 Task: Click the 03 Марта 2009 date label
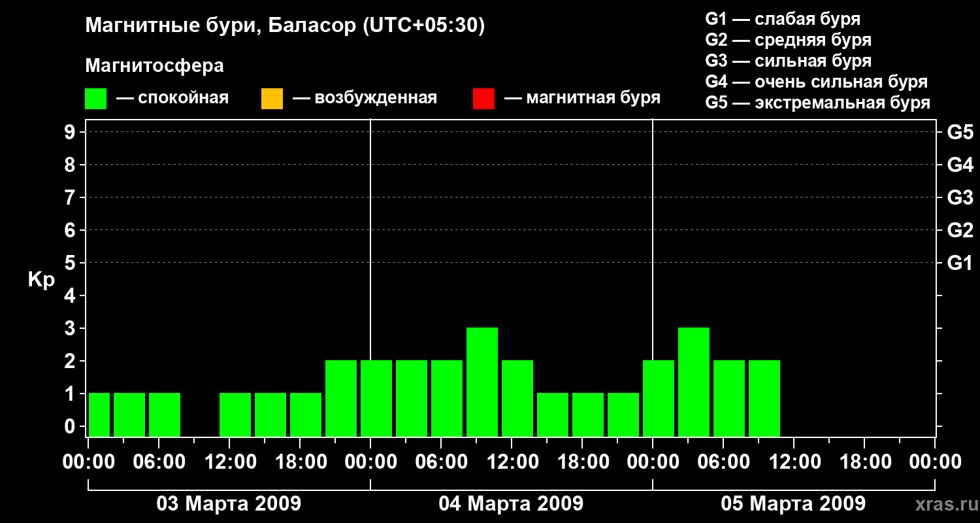(229, 504)
